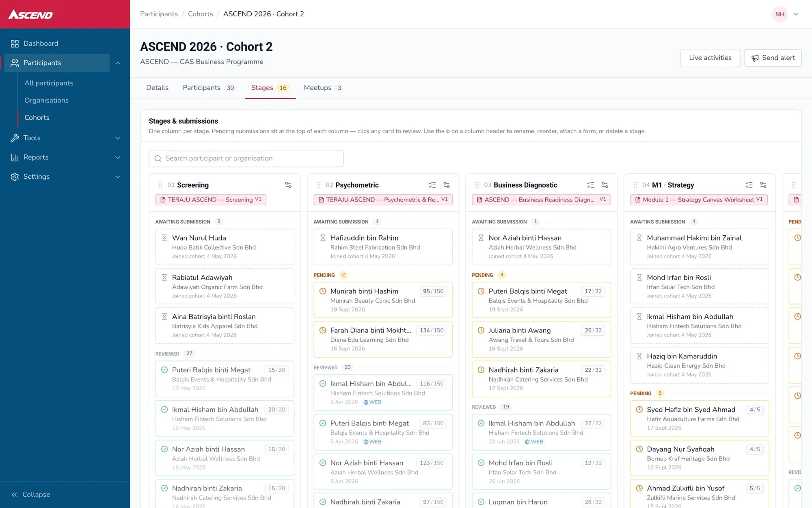Open checklist icon in Psychometric column header

(x=432, y=185)
